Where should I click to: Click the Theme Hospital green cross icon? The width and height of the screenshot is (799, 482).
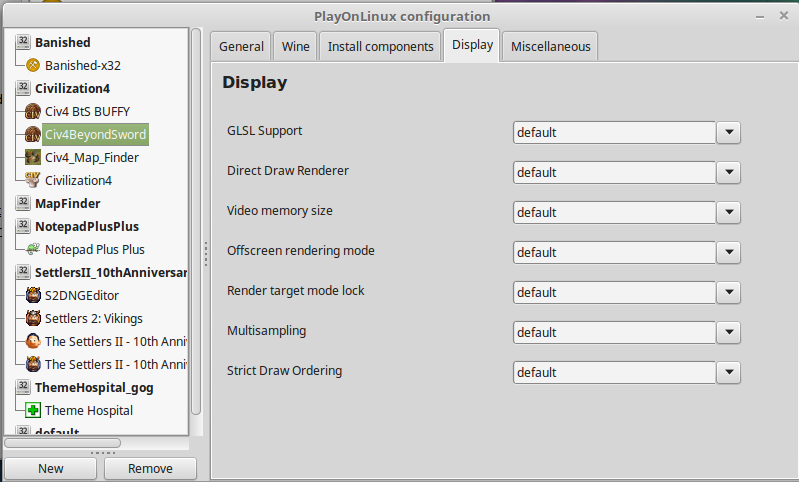tap(33, 410)
